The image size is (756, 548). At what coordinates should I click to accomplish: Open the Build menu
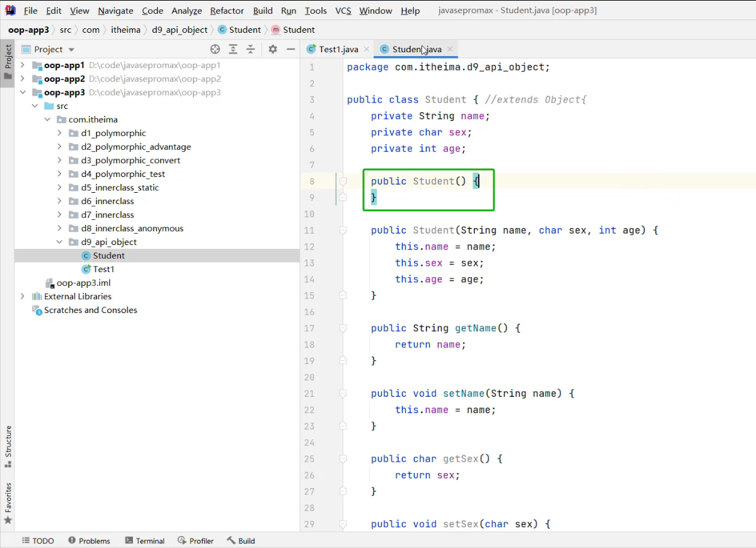pyautogui.click(x=263, y=11)
